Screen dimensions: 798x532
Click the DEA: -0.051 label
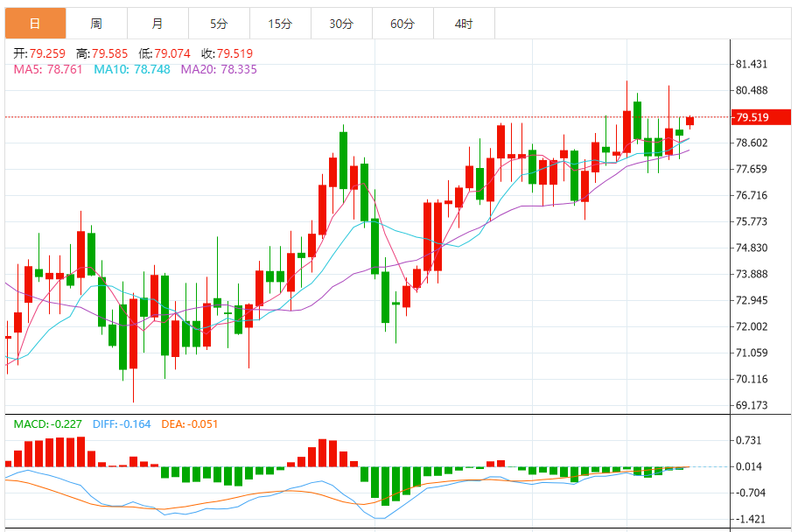189,424
